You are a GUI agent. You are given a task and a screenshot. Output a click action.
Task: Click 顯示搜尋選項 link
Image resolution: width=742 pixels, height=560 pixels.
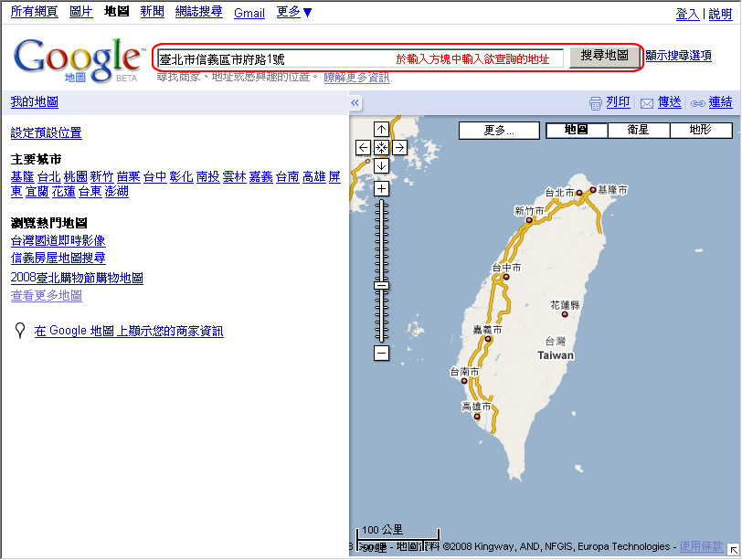pos(679,56)
